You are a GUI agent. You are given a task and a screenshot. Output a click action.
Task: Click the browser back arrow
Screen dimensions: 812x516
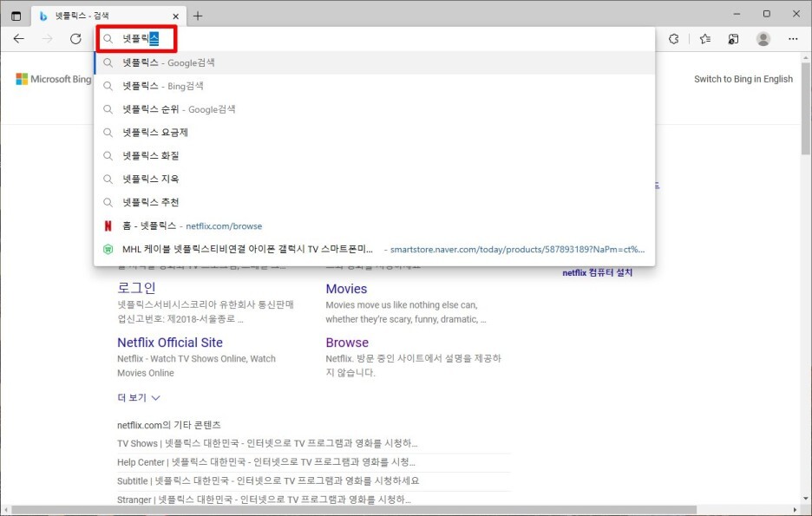click(18, 39)
